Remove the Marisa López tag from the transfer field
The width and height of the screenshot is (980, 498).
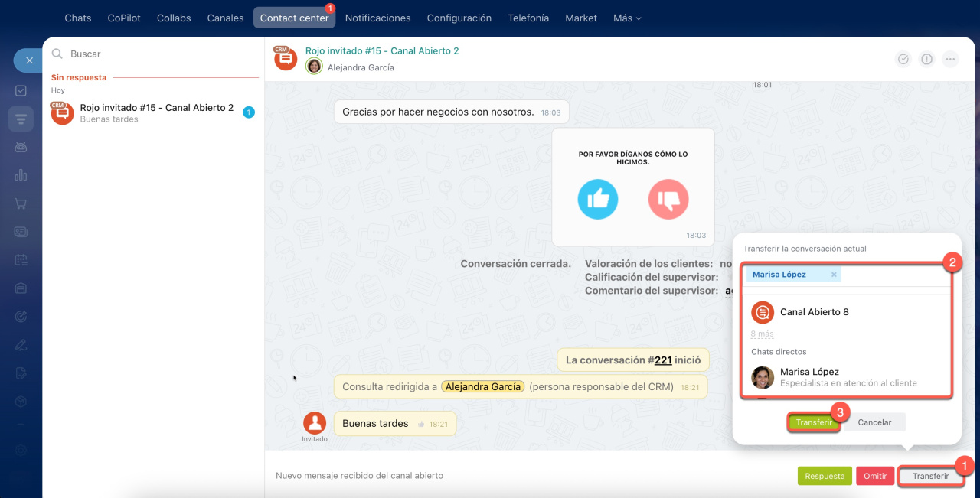pyautogui.click(x=834, y=275)
